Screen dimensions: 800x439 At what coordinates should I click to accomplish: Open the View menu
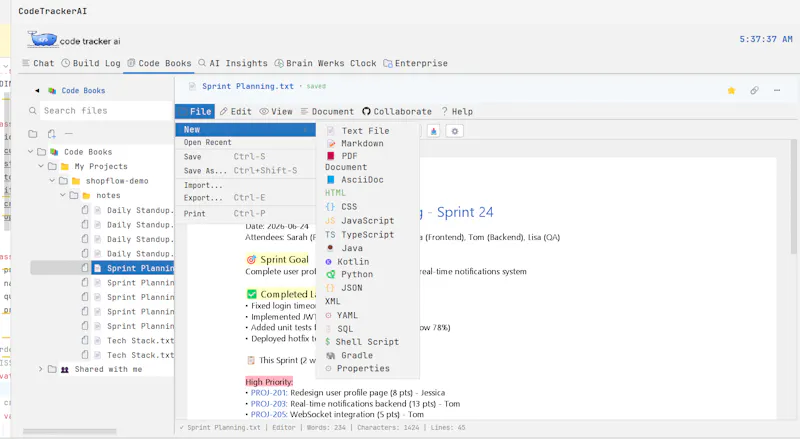click(x=276, y=111)
